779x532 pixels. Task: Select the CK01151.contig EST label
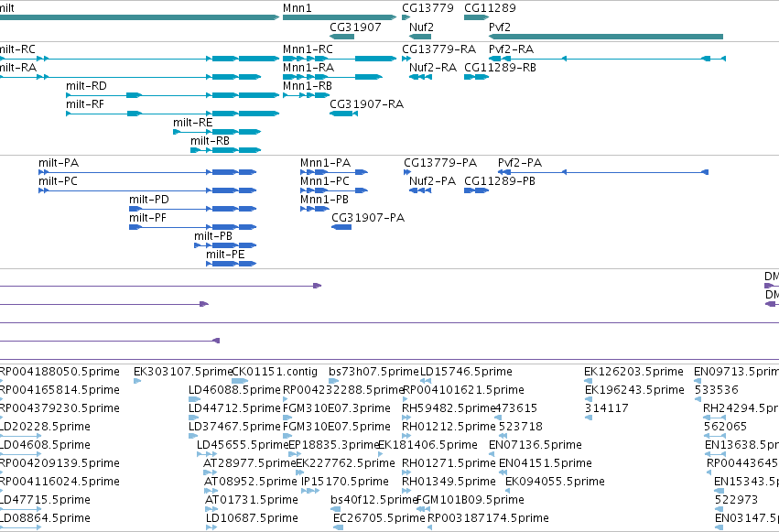(275, 372)
